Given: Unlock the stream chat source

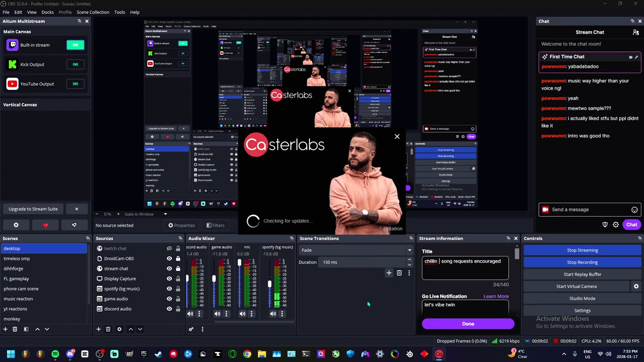Looking at the screenshot, I should (178, 268).
